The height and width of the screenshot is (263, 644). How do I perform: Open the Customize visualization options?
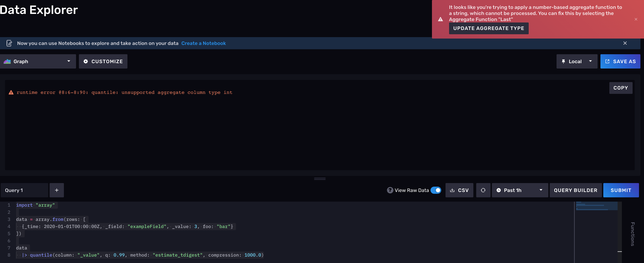103,61
